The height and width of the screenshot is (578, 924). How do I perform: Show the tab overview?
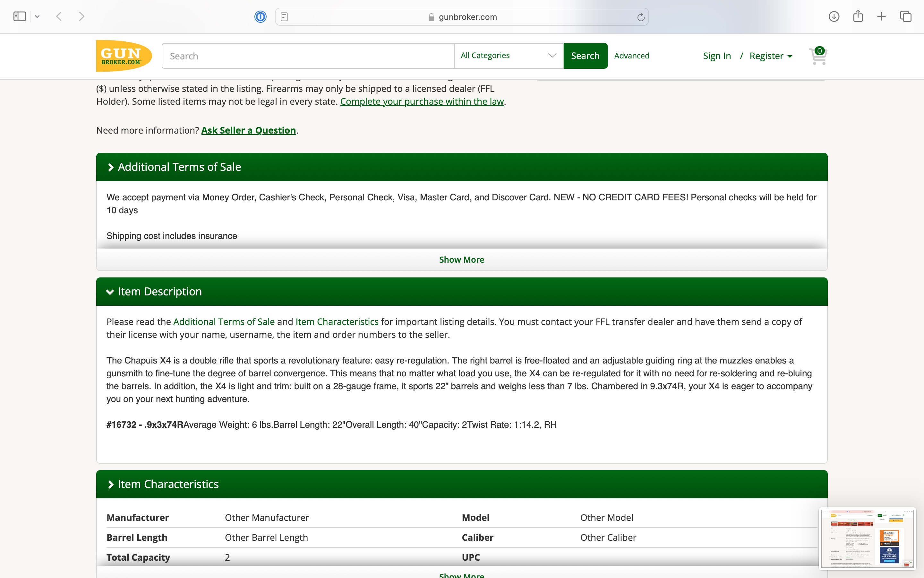(x=906, y=16)
